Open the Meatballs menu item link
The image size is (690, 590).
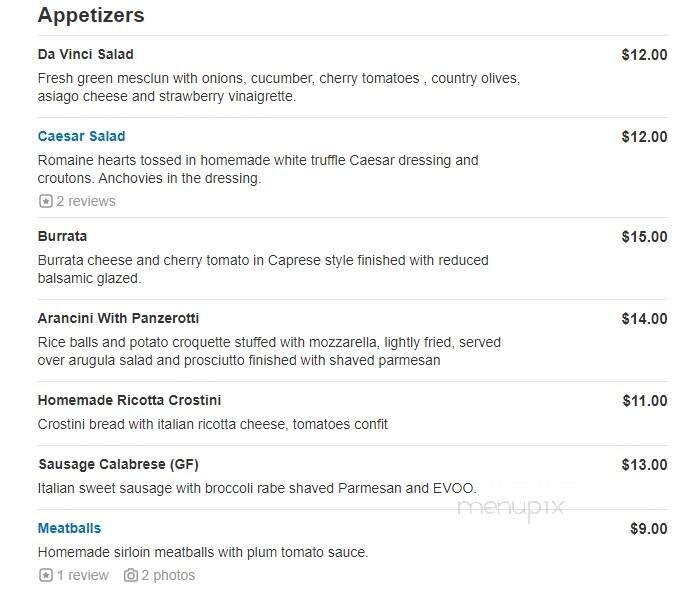click(69, 528)
